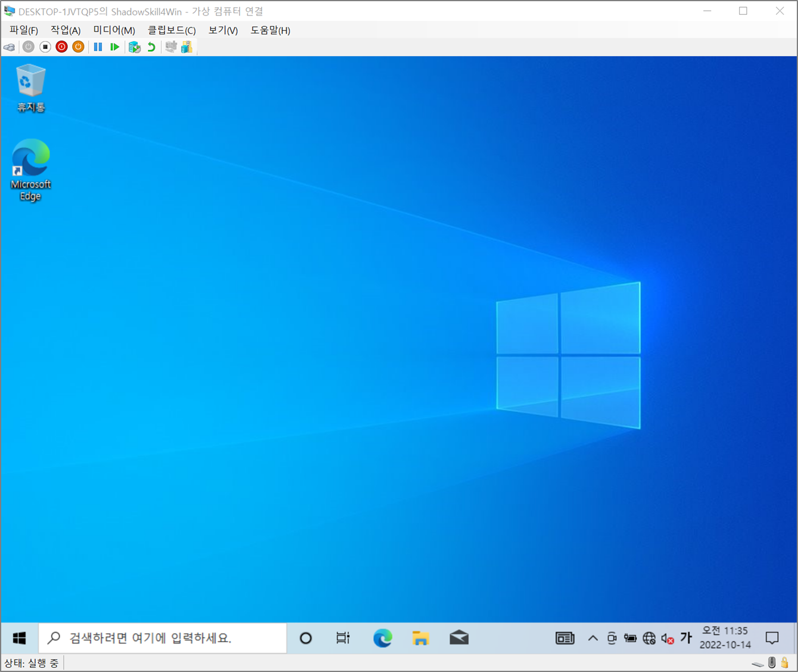Screen dimensions: 798x672
Task: Click the greyed enhanced session toolbar icon
Action: click(171, 46)
